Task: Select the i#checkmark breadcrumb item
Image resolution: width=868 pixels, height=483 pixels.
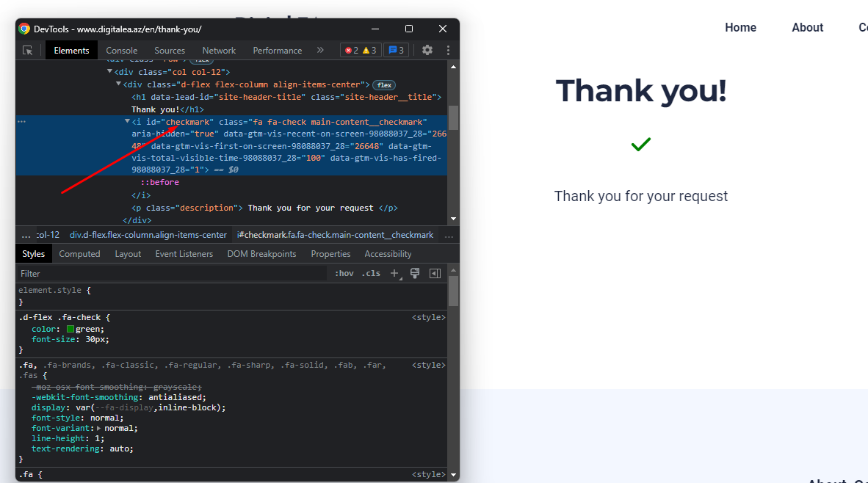Action: coord(335,235)
